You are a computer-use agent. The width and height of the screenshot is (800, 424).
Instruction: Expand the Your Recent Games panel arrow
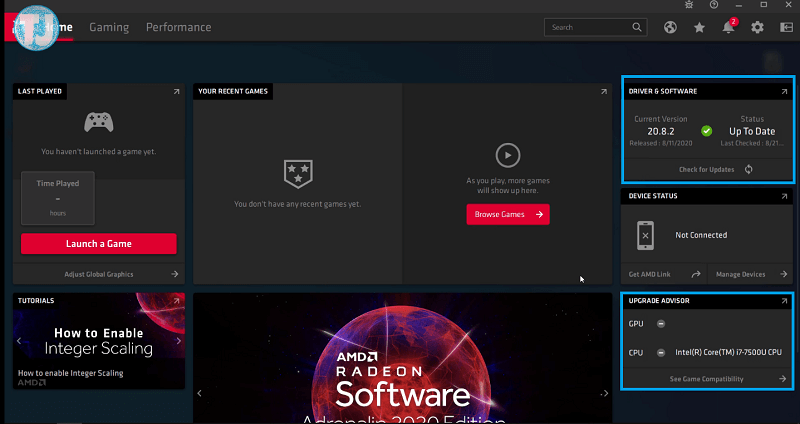click(x=604, y=91)
